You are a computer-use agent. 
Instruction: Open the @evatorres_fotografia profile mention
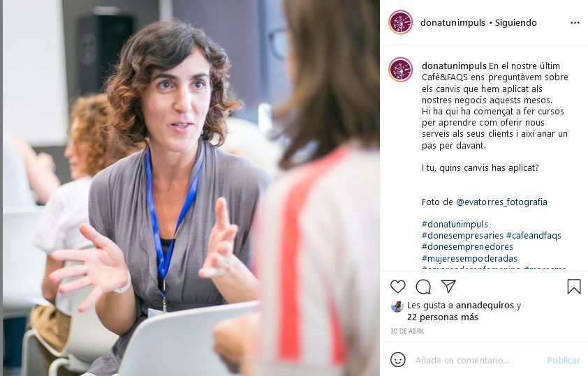pyautogui.click(x=501, y=202)
